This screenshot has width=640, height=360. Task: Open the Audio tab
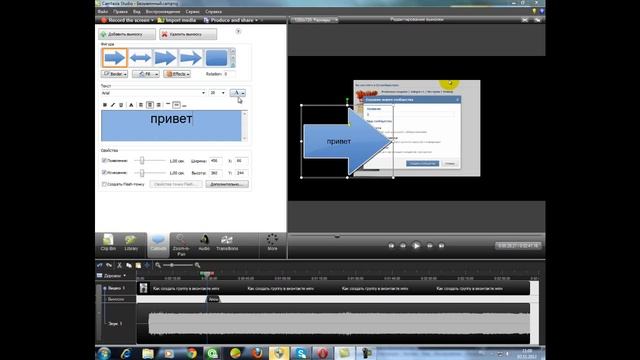coord(204,243)
